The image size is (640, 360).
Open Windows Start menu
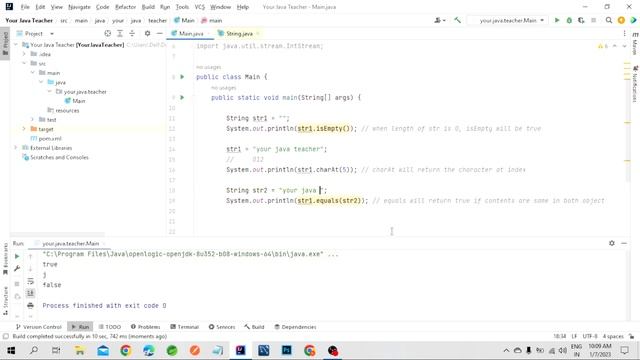point(11,351)
